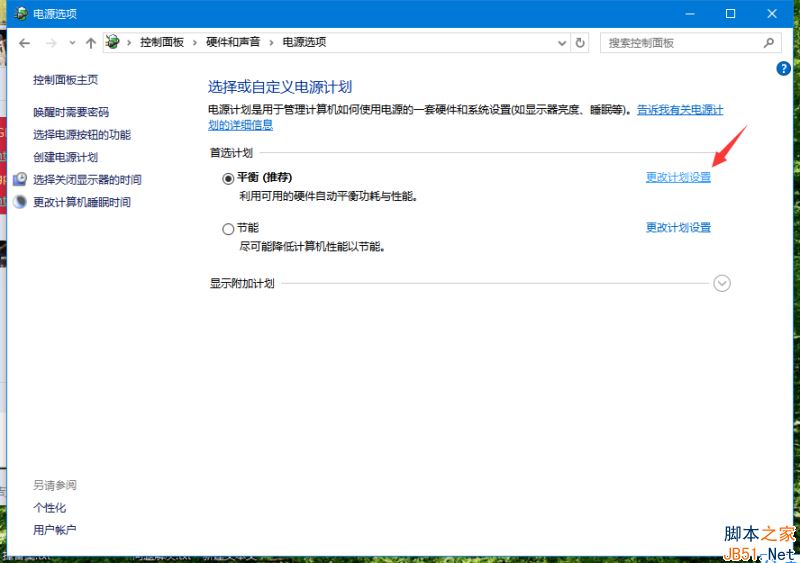Image resolution: width=800 pixels, height=563 pixels.
Task: Click the control panel icon in the address bar
Action: (113, 42)
